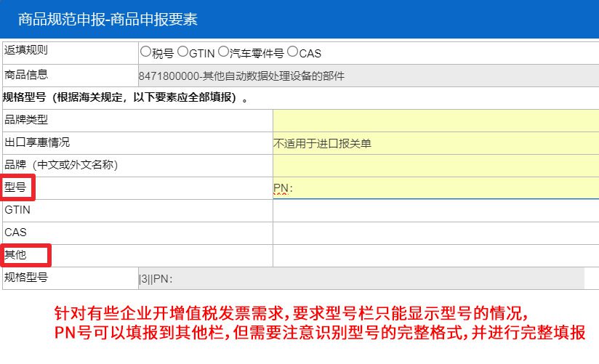Click the empty GTIN input field
The image size is (599, 364).
coord(435,211)
